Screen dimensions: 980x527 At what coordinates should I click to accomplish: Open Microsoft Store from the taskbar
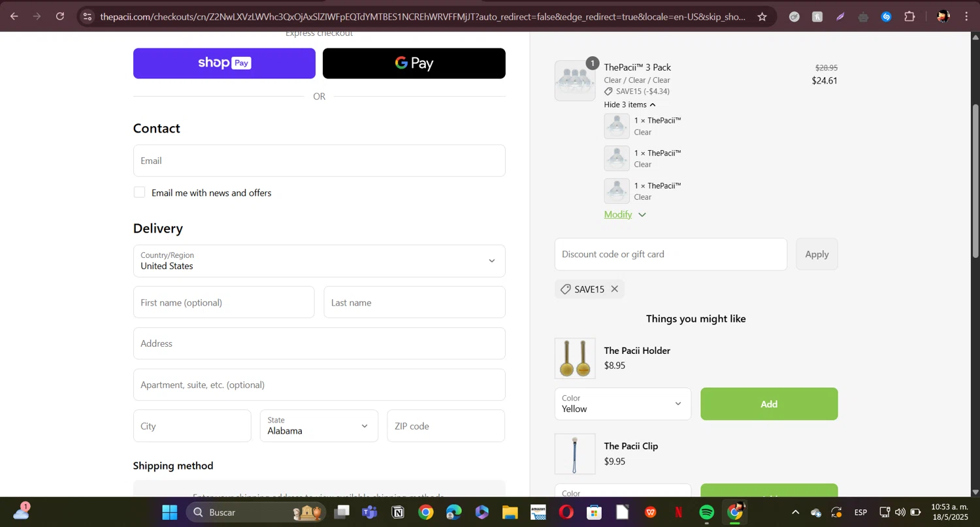click(x=594, y=513)
